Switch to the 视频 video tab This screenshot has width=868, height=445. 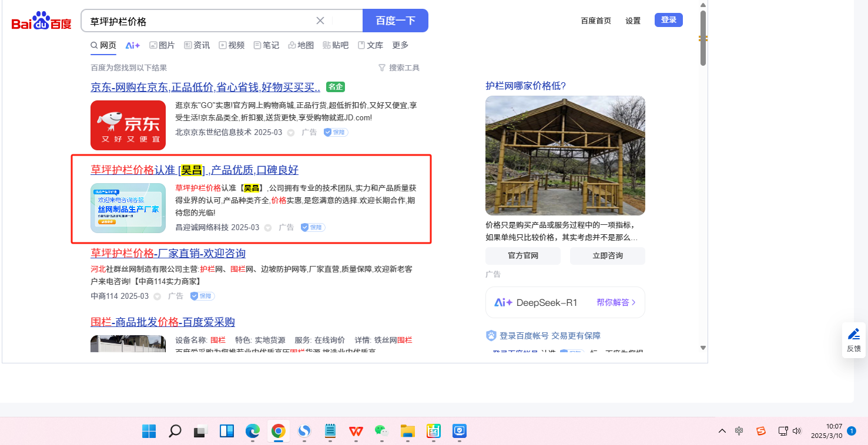(x=232, y=45)
